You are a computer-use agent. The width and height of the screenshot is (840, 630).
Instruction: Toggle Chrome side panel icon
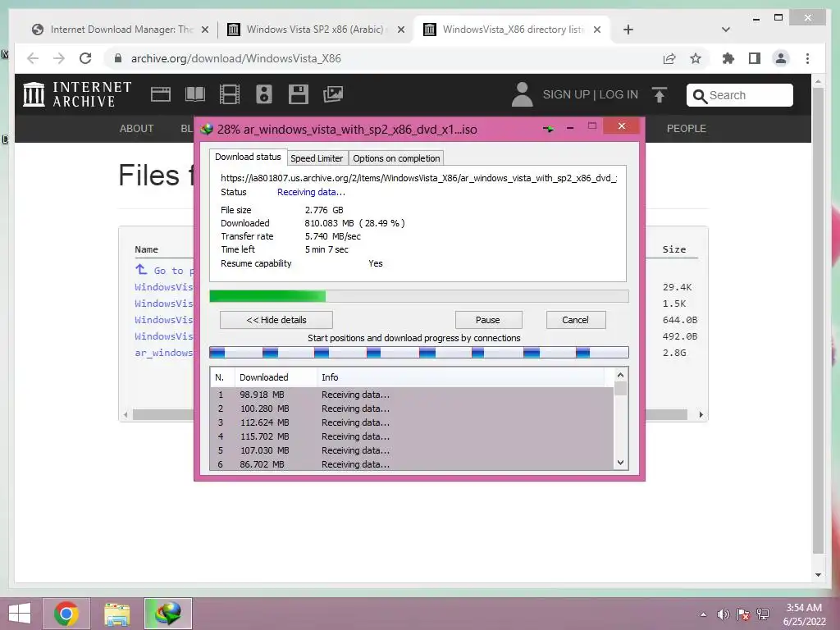pyautogui.click(x=755, y=58)
